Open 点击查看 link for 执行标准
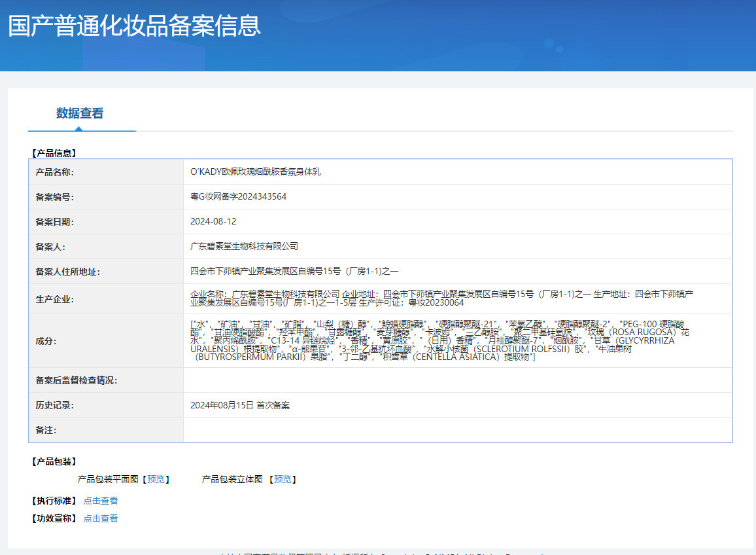This screenshot has width=756, height=555. [x=101, y=501]
